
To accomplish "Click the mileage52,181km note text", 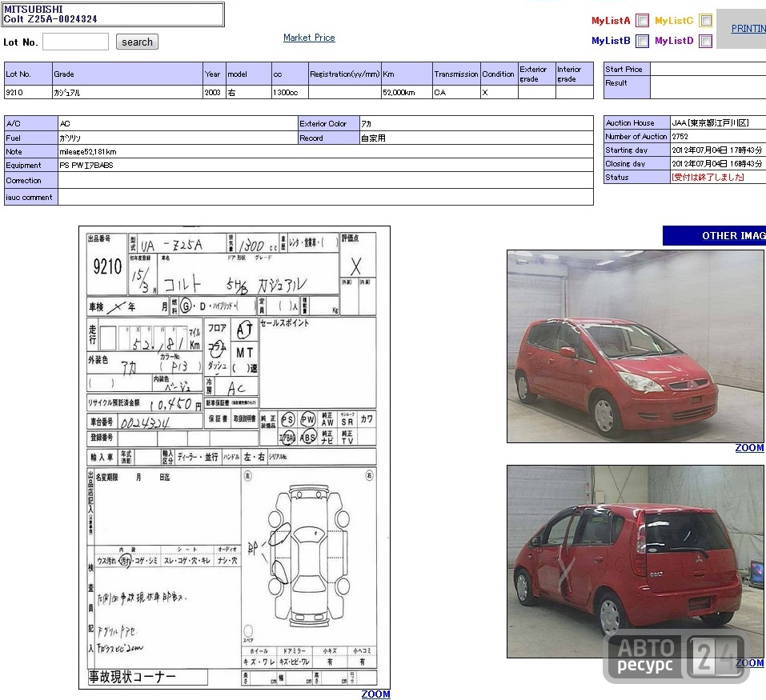I will pos(88,152).
